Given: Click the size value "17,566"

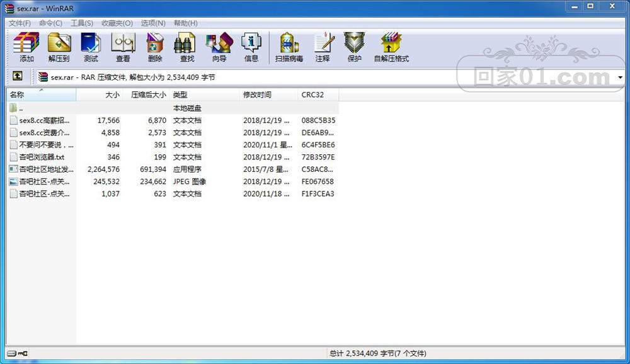Looking at the screenshot, I should [108, 120].
